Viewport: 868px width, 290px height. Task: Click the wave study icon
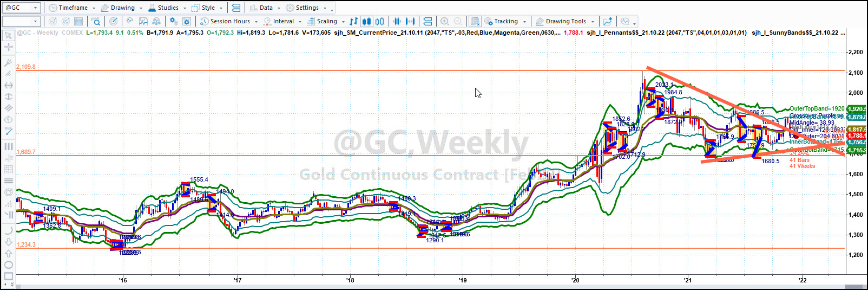pyautogui.click(x=130, y=21)
